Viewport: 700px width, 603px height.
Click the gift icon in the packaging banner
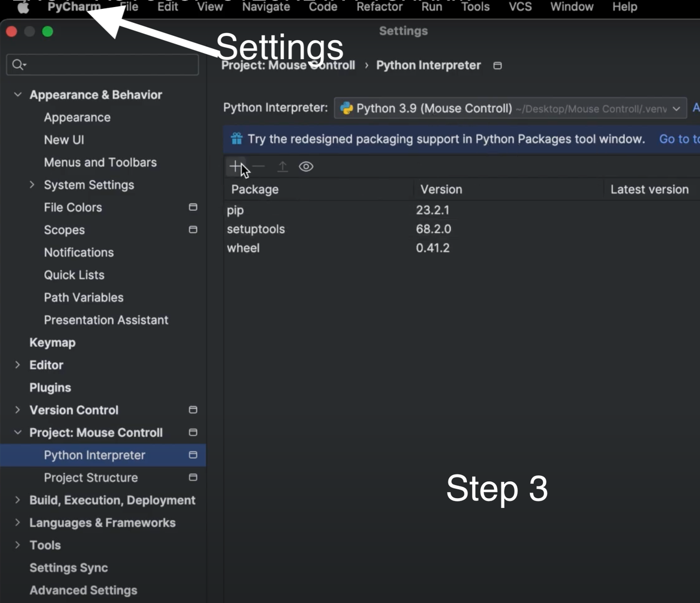236,139
